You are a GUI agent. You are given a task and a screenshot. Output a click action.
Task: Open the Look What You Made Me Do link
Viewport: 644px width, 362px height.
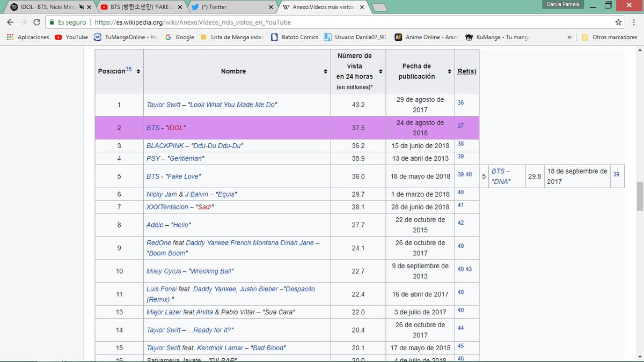(233, 105)
